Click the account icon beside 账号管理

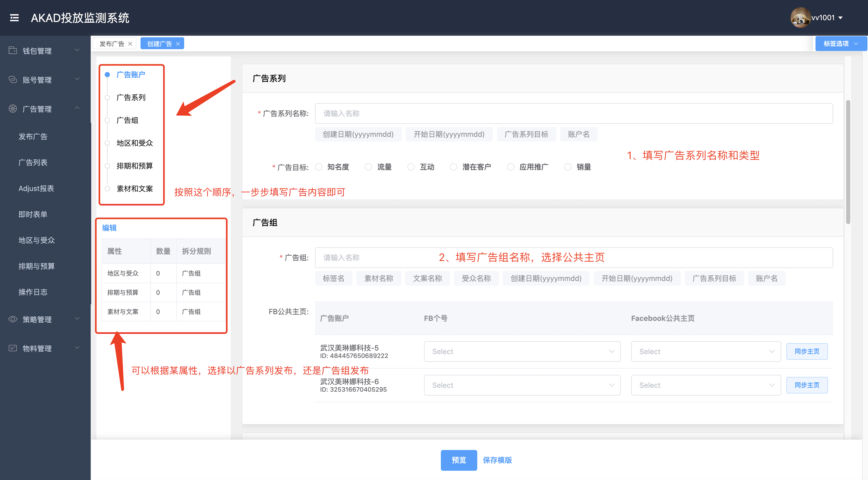click(x=13, y=80)
